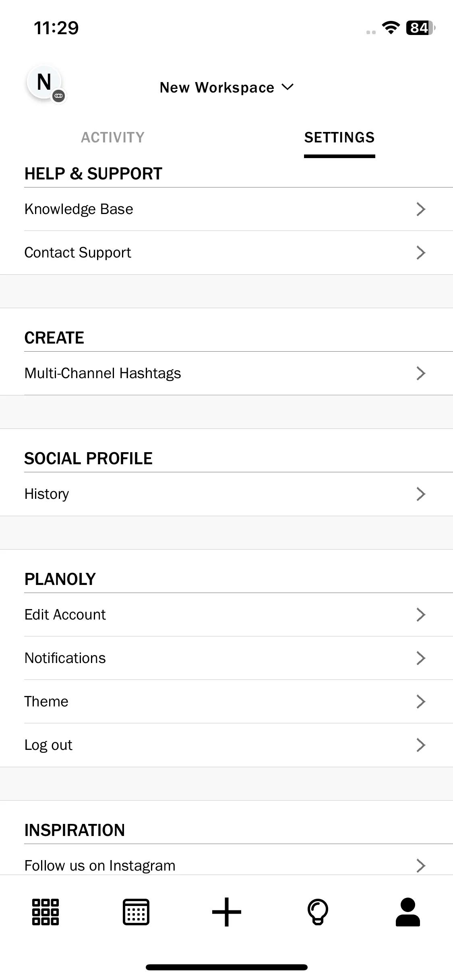
Task: Open the lightbulb ideas icon
Action: pos(318,912)
